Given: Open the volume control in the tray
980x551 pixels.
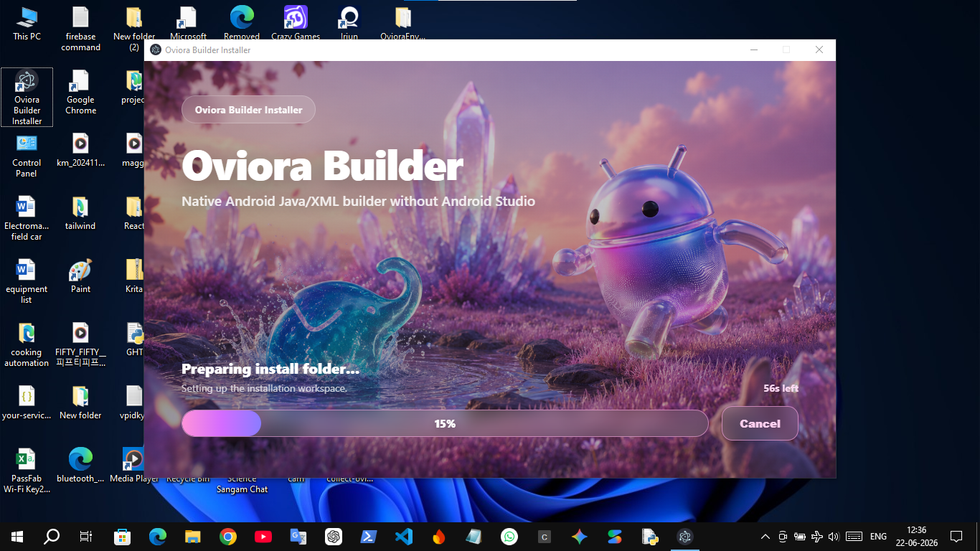Looking at the screenshot, I should (833, 536).
